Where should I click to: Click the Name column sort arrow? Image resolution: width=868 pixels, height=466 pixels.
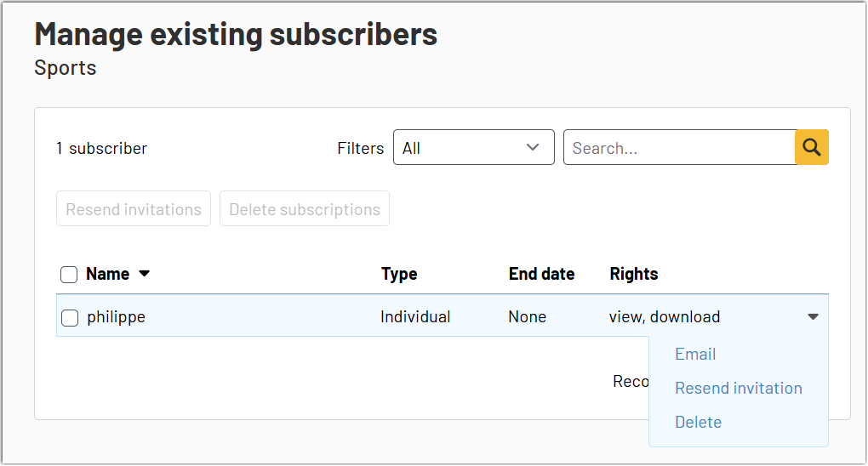tap(144, 274)
